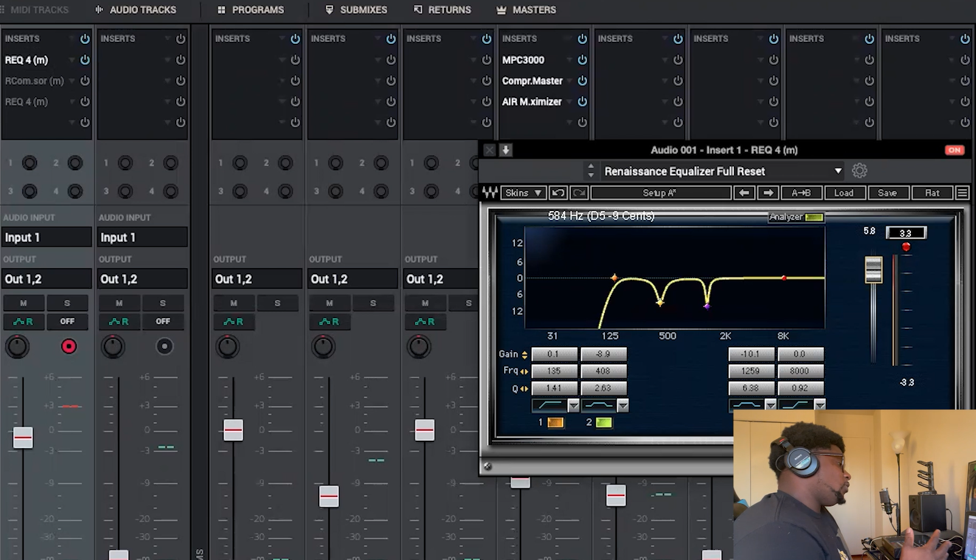This screenshot has width=976, height=560.
Task: Click the Flat button in REQ 4
Action: tap(932, 192)
